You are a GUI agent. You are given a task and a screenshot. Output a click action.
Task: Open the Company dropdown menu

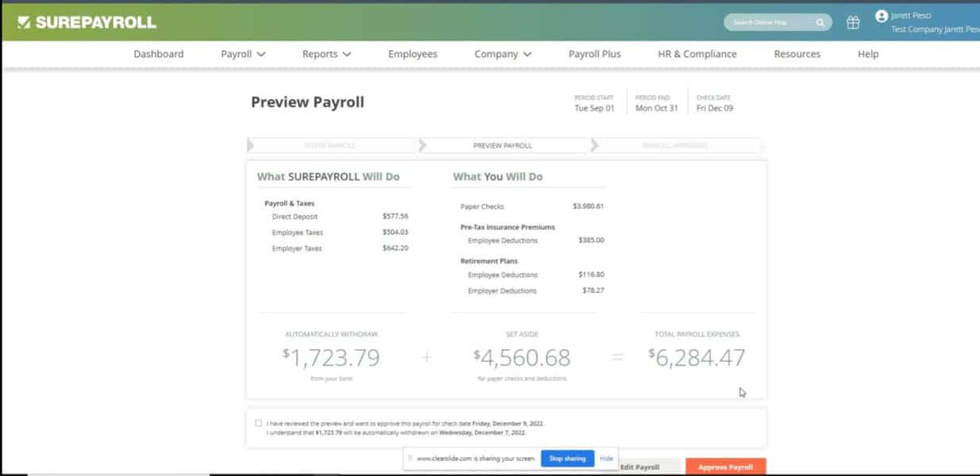point(502,54)
